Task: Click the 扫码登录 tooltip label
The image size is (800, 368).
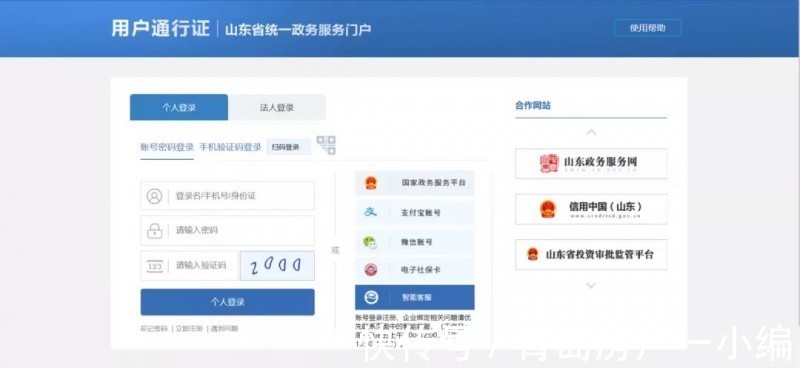Action: pos(288,147)
